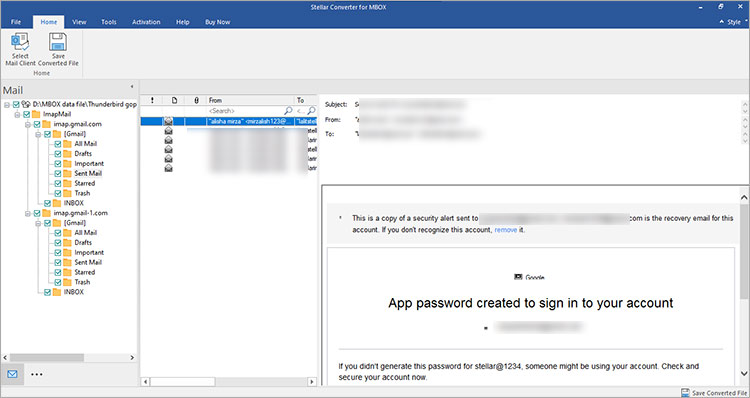Switch to the Home ribbon tab

(48, 22)
